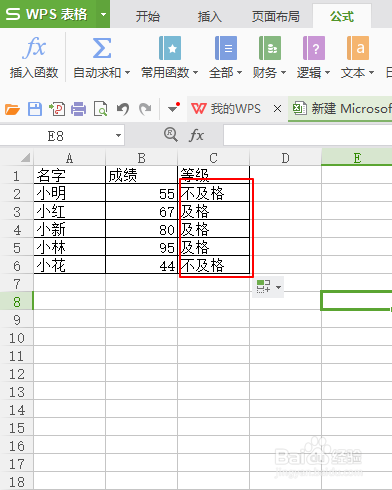Click the print icon
This screenshot has width=392, height=490.
[79, 109]
